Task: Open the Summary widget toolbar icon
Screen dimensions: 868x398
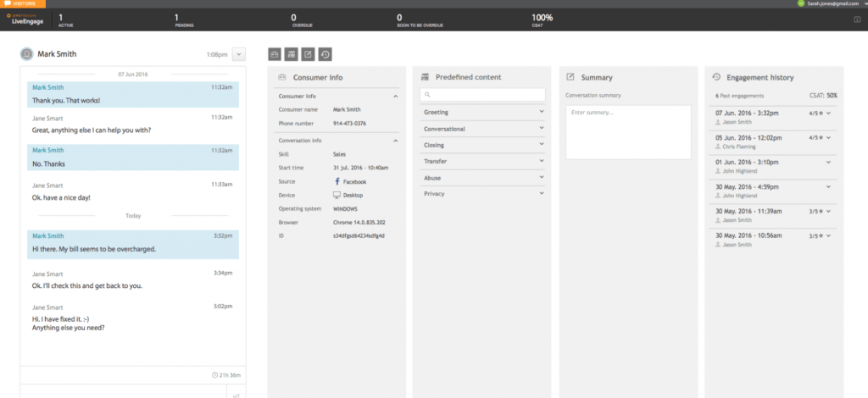Action: tap(308, 54)
